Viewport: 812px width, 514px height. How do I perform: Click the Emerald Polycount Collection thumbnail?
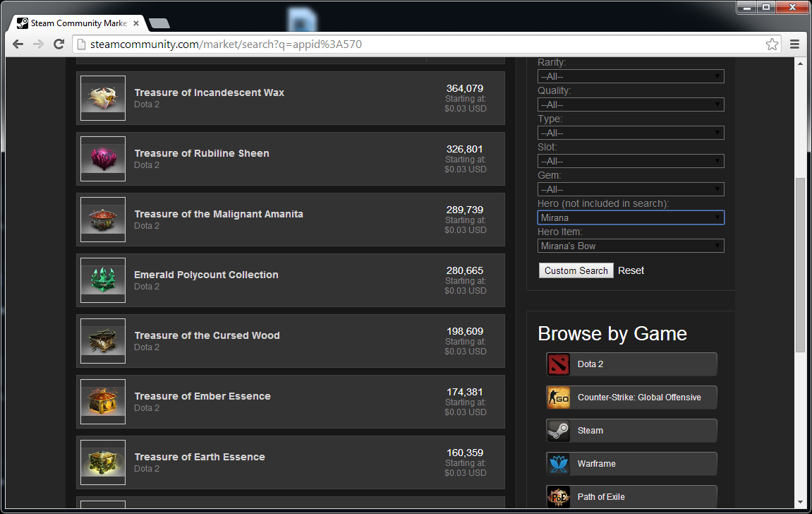coord(103,280)
